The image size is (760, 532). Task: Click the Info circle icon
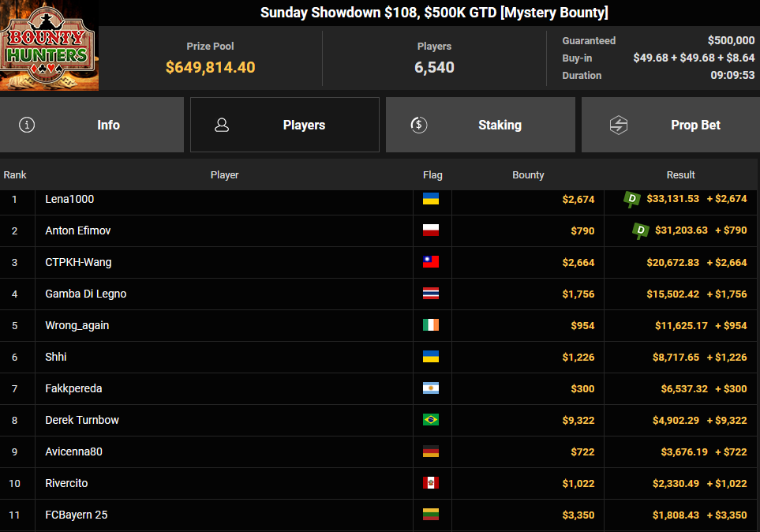pos(27,125)
